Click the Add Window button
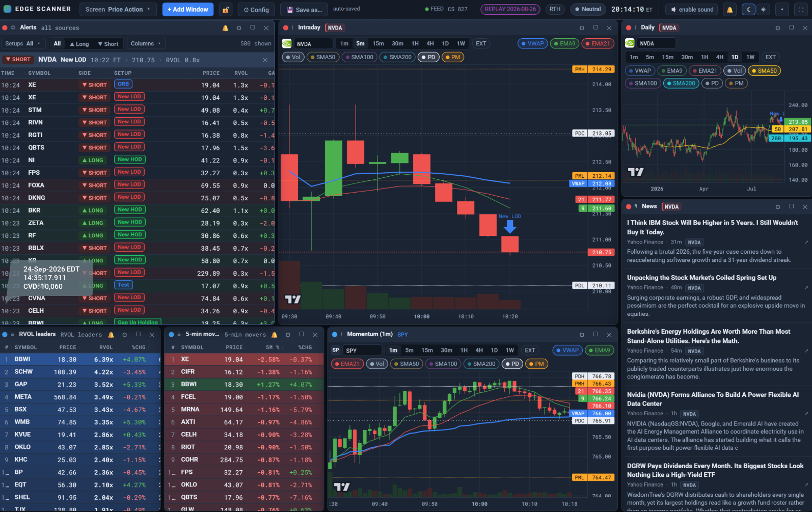Screen dimensions: 812x512 (x=188, y=10)
